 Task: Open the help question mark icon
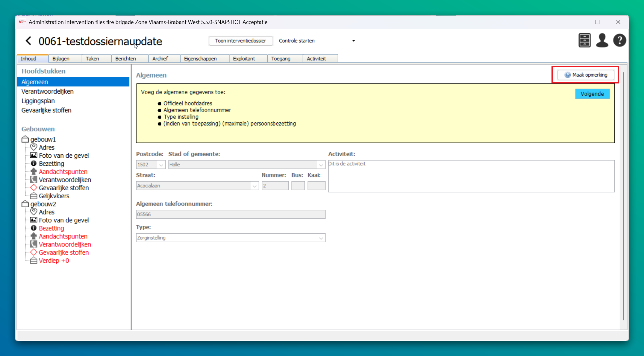[619, 40]
